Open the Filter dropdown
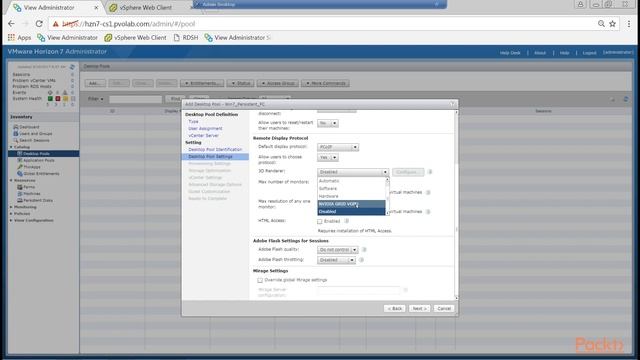This screenshot has height=360, width=640. 96,99
